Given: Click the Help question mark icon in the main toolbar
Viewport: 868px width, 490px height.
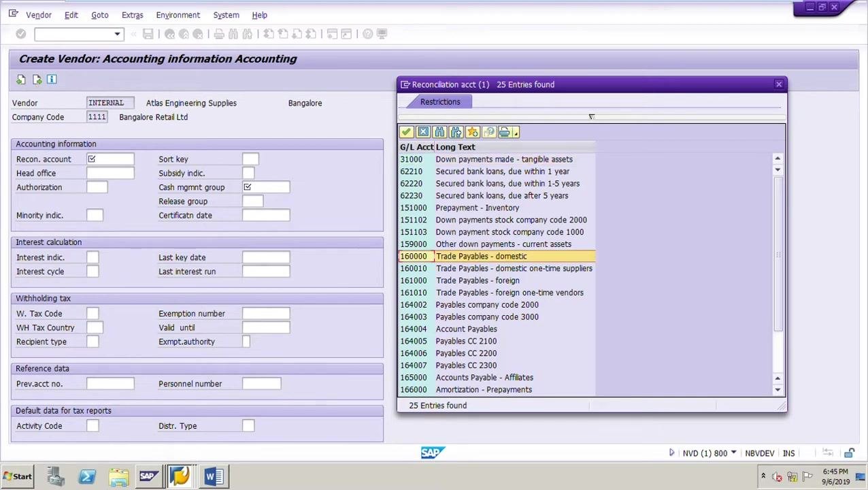Looking at the screenshot, I should click(367, 34).
